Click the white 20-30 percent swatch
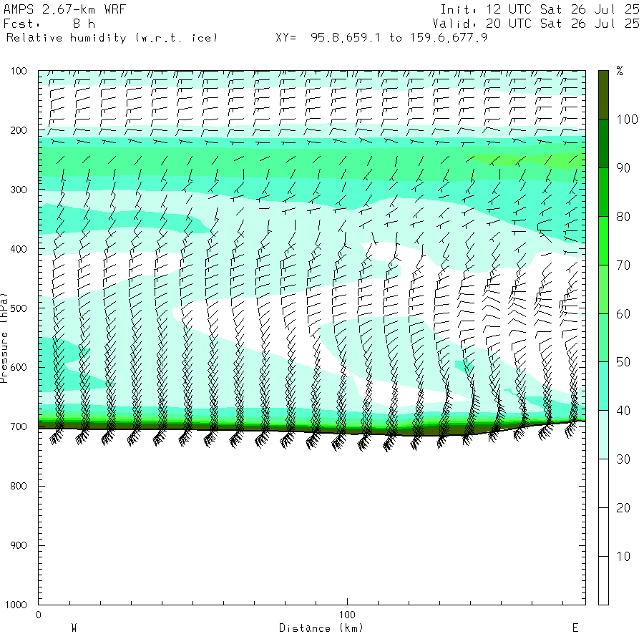Viewport: 644px width, 644px height. pyautogui.click(x=603, y=484)
